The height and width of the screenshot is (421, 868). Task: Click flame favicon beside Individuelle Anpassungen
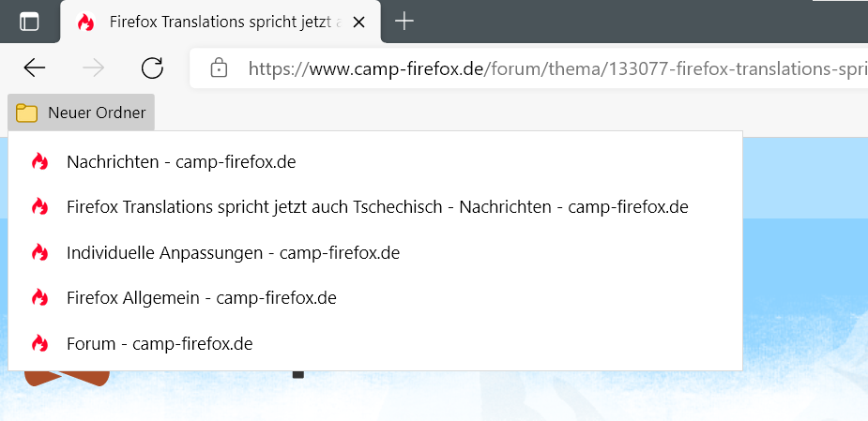[39, 252]
